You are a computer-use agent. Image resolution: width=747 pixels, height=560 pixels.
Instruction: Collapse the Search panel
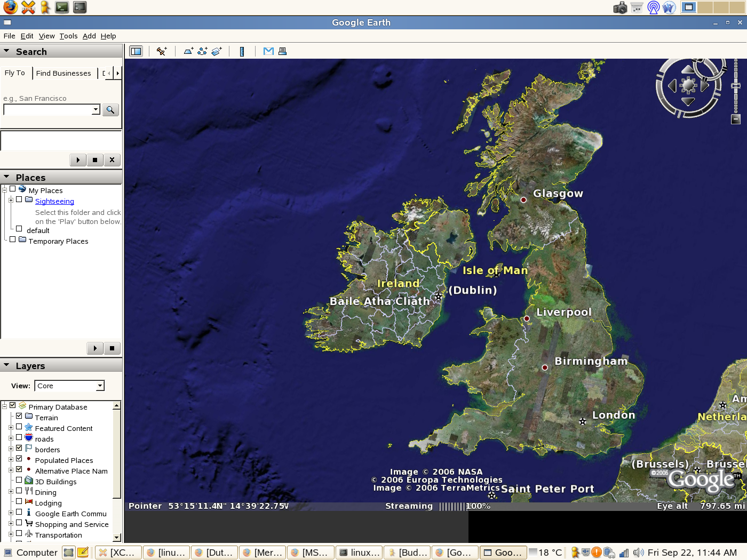tap(6, 51)
